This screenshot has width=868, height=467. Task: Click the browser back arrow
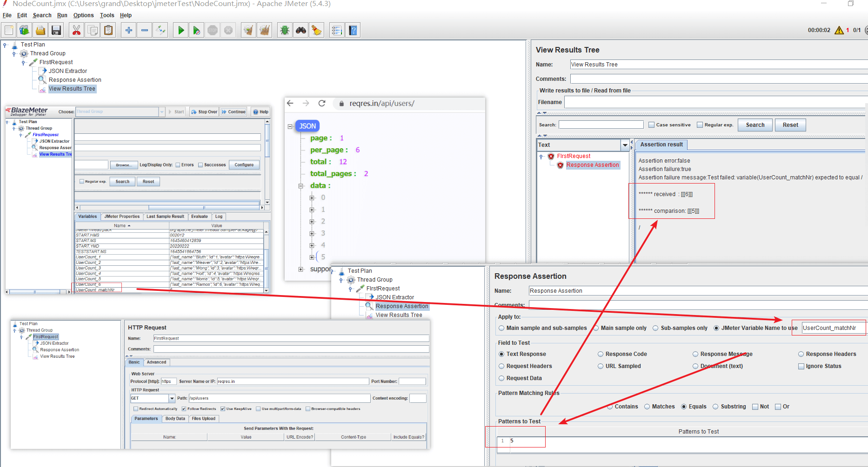point(290,103)
